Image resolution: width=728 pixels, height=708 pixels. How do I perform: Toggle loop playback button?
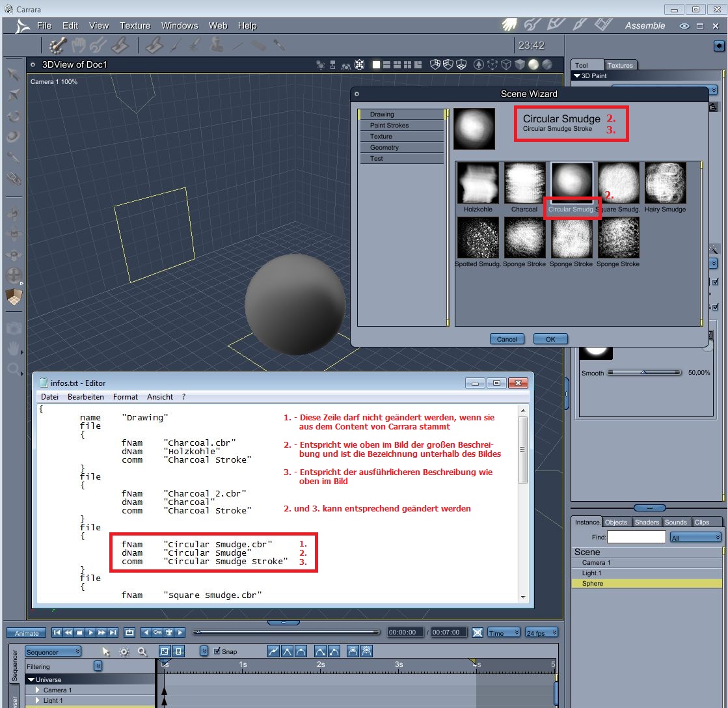pyautogui.click(x=129, y=633)
